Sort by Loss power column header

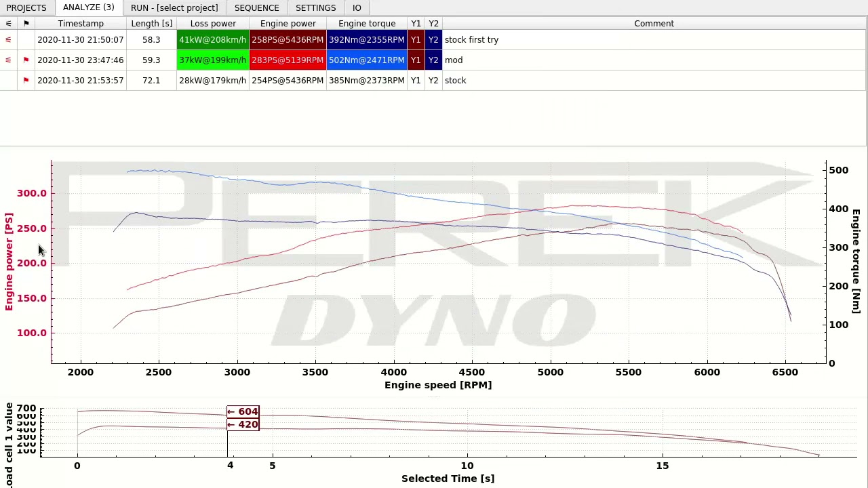point(213,23)
